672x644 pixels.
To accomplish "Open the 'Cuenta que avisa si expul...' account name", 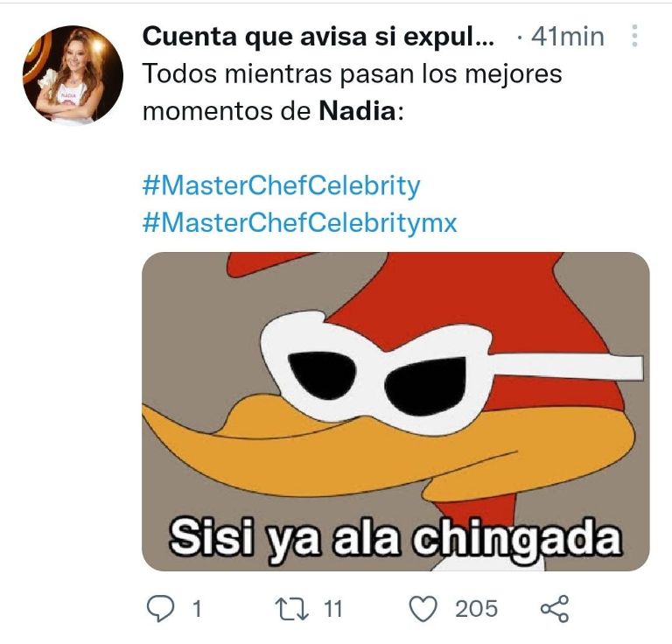I will point(318,37).
